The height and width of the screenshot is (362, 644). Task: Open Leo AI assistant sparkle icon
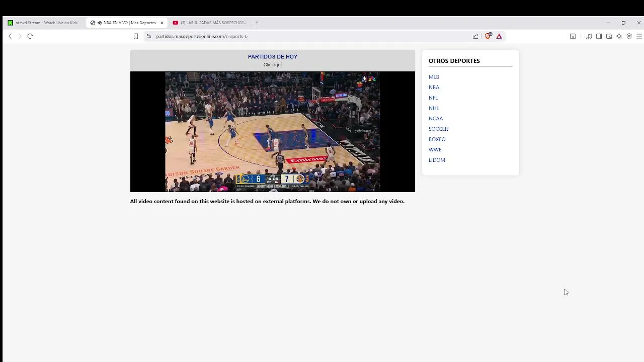[x=619, y=36]
